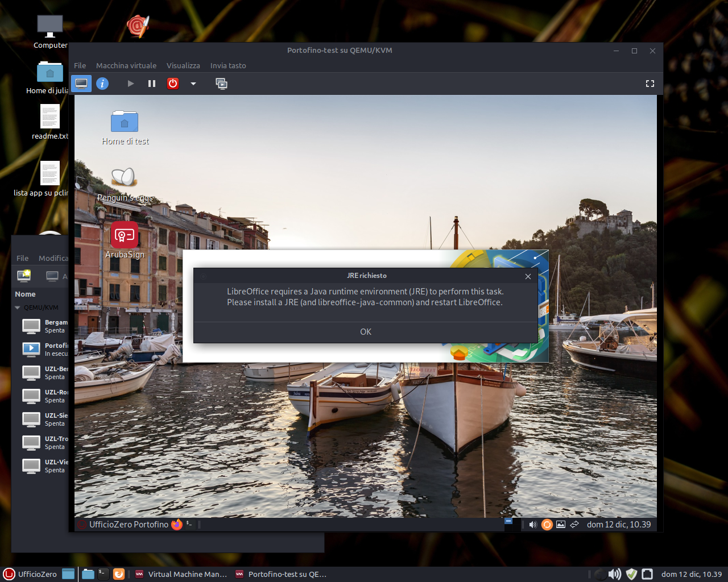Open Home di test folder
The height and width of the screenshot is (582, 728).
[x=125, y=122]
